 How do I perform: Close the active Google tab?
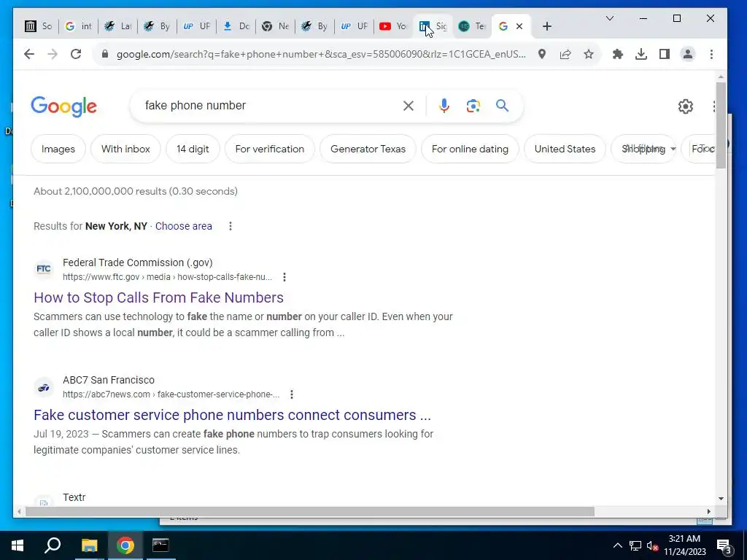click(x=519, y=26)
